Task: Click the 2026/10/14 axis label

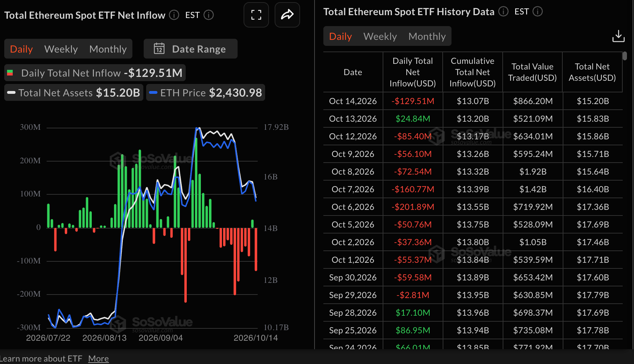Action: click(256, 338)
